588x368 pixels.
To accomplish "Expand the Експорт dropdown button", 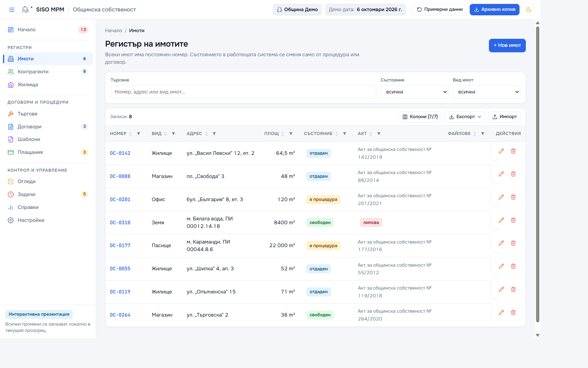I will coord(465,117).
